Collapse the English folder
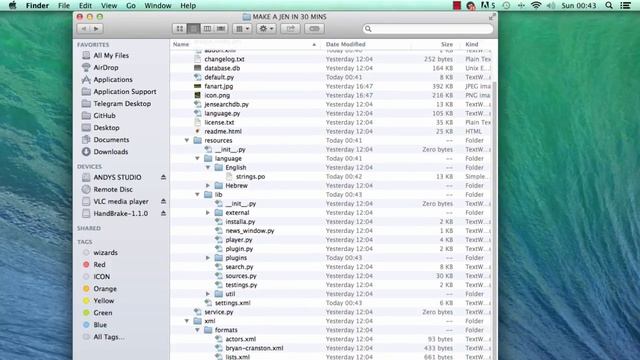This screenshot has height=360, width=640. (x=208, y=167)
